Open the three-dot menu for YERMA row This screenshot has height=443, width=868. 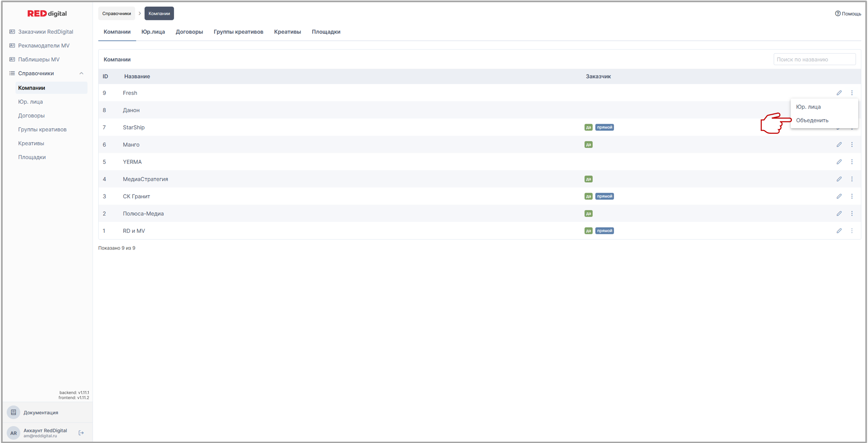pyautogui.click(x=852, y=162)
